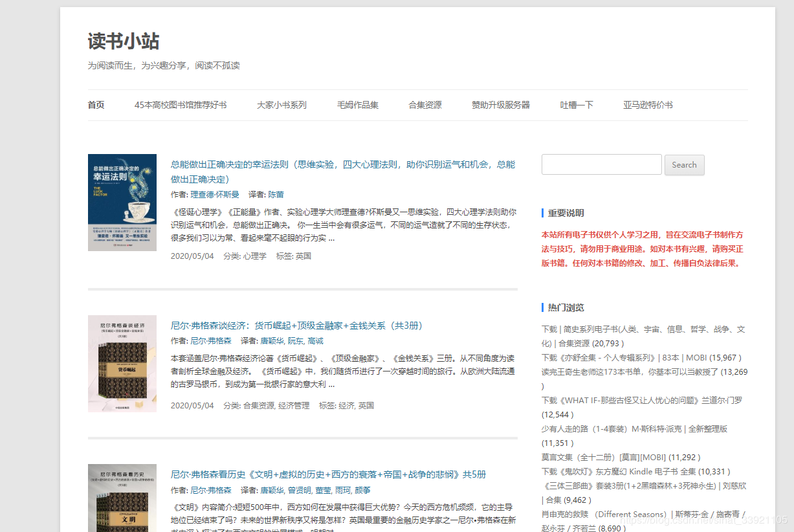
Task: Select translator link 曾贤明
Action: pyautogui.click(x=300, y=490)
